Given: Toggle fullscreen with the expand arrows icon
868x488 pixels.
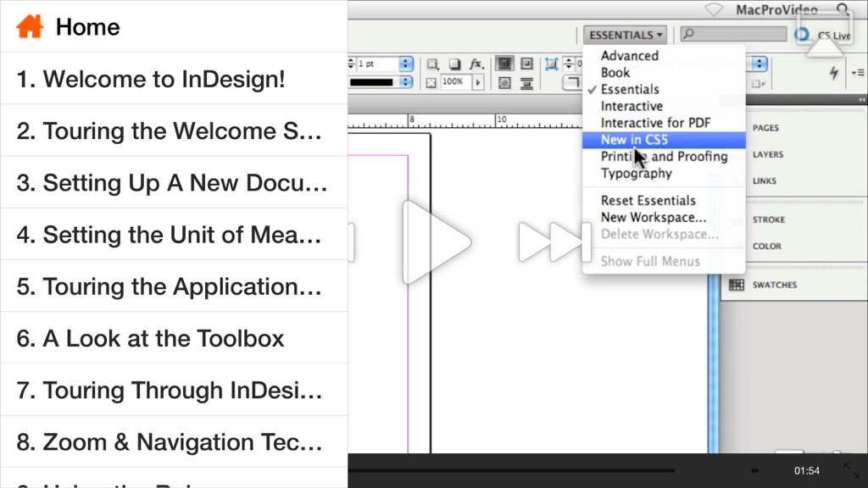Looking at the screenshot, I should [x=851, y=471].
